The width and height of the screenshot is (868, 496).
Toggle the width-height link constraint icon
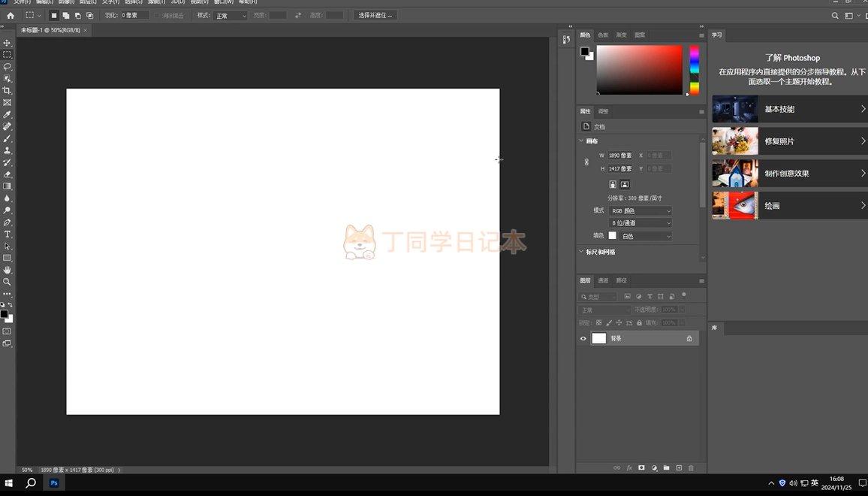[586, 162]
